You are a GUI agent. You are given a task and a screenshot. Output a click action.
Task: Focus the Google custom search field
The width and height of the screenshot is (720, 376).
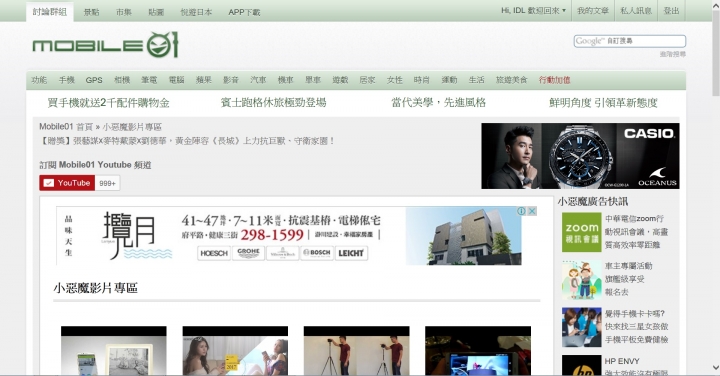(x=630, y=41)
